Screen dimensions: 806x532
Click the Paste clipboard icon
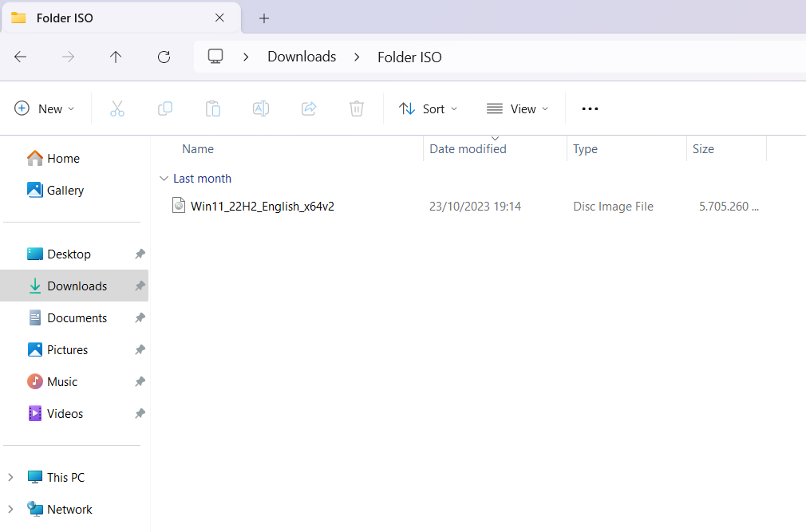(213, 108)
